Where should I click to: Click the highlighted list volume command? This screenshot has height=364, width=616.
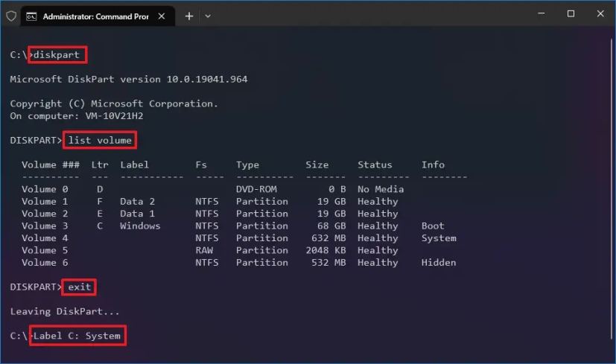(100, 140)
